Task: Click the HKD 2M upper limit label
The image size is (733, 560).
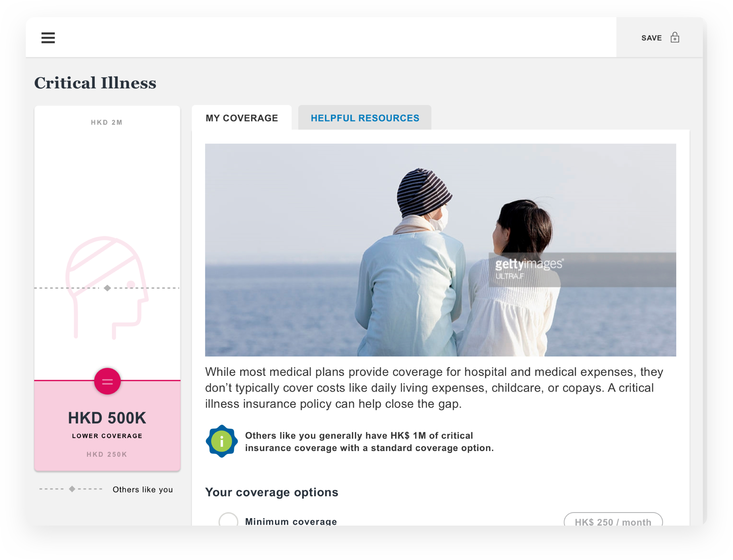Action: tap(107, 122)
